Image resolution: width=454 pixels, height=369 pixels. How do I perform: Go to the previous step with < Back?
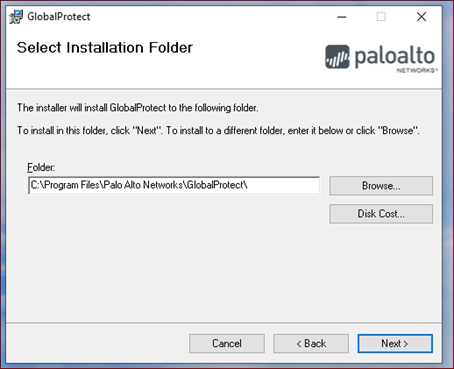tap(311, 343)
